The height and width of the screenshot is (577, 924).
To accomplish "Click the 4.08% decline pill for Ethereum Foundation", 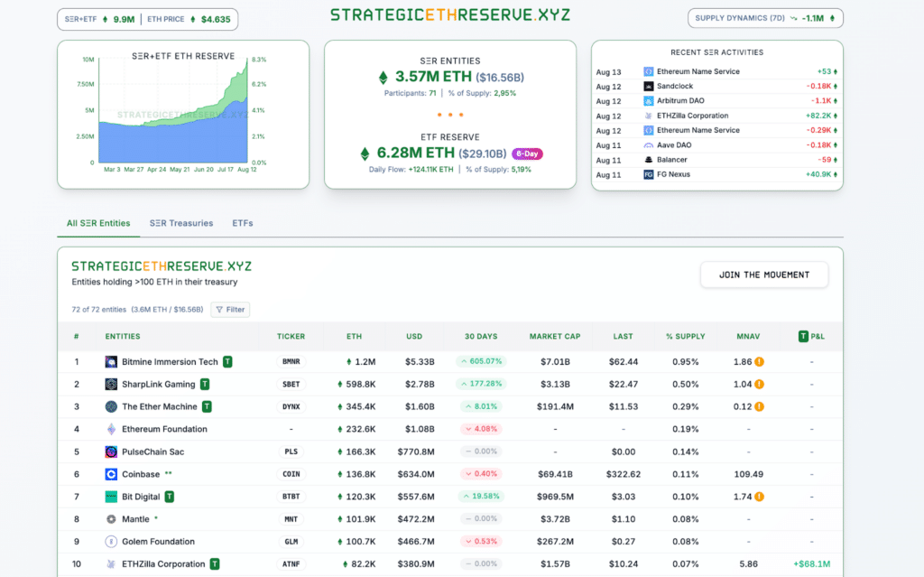I will click(x=481, y=429).
